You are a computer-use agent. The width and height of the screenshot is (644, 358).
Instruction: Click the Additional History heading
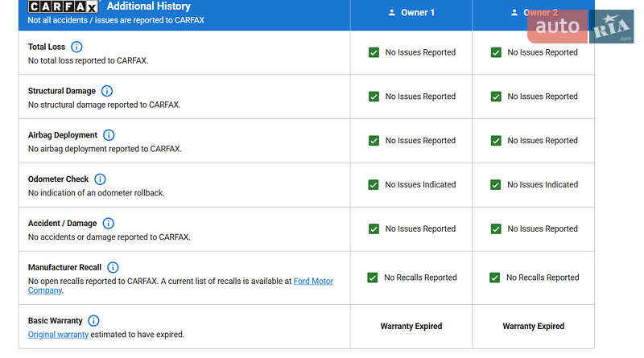pyautogui.click(x=148, y=6)
